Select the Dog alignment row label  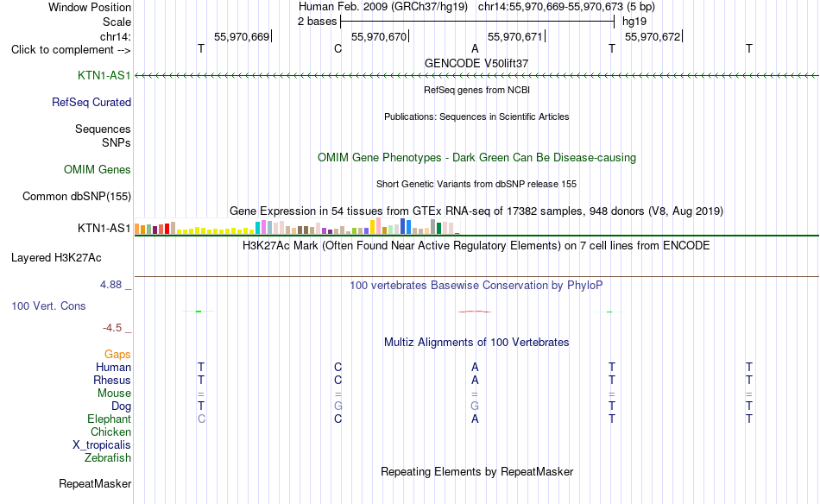click(x=122, y=406)
